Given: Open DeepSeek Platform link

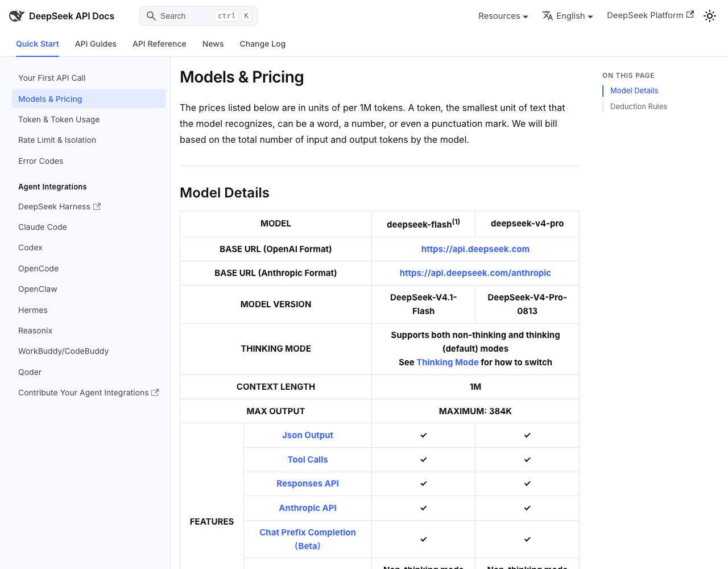Looking at the screenshot, I should pyautogui.click(x=651, y=15).
